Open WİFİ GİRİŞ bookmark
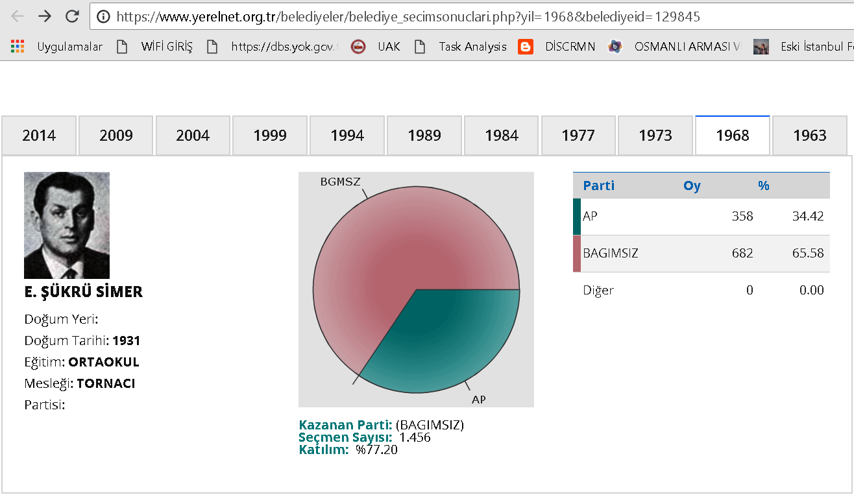Viewport: 854px width, 504px height. [154, 47]
